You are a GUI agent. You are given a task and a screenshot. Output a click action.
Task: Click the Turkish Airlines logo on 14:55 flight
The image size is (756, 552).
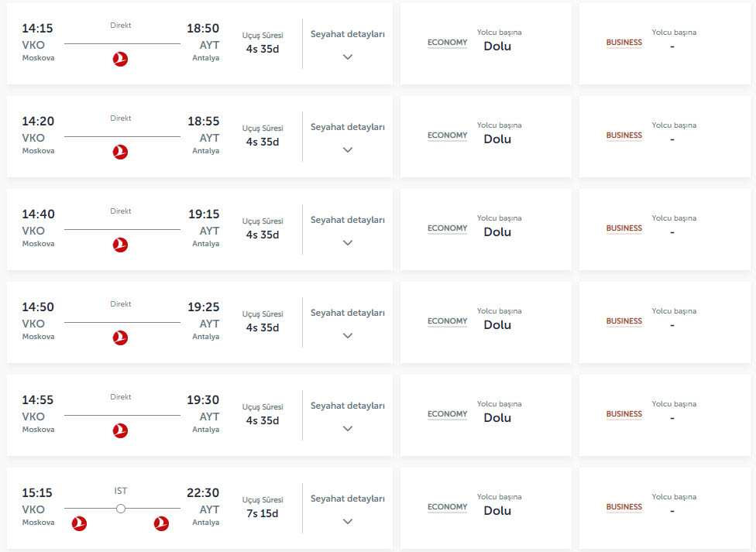tap(120, 430)
